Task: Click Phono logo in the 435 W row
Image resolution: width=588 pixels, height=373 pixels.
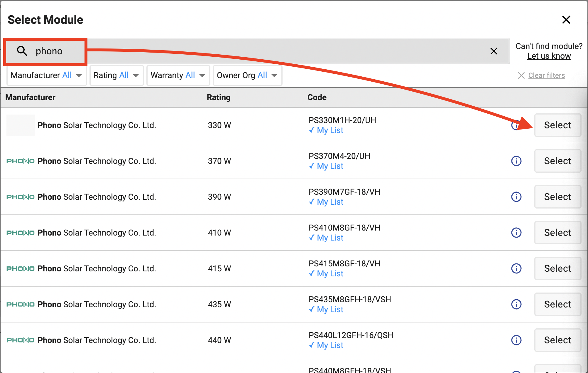Action: 21,304
